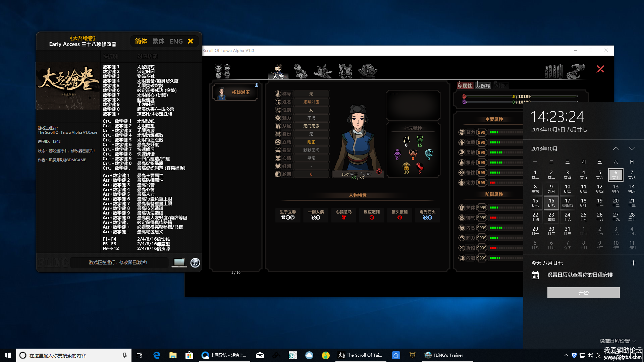The width and height of the screenshot is (644, 362).
Task: Click the 灵敏 attribute icon
Action: (x=462, y=153)
